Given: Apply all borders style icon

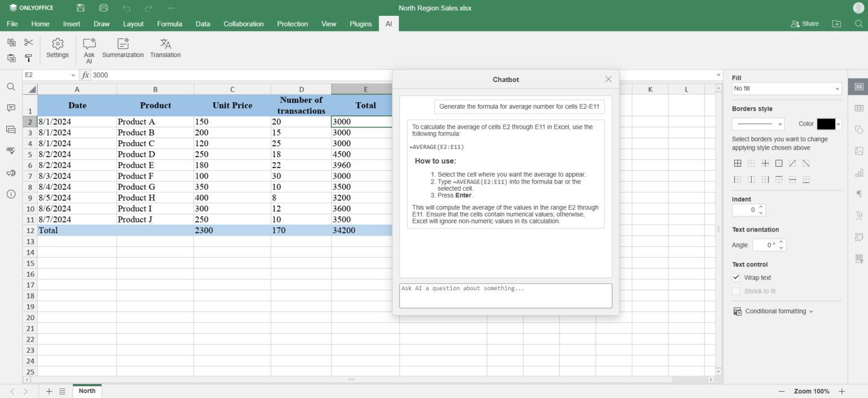Looking at the screenshot, I should pos(737,163).
